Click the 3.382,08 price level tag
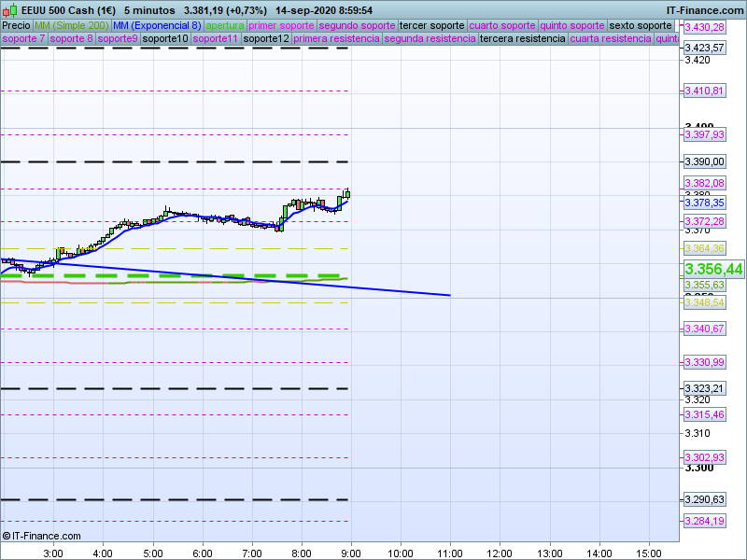Viewport: 747px width, 560px height. [704, 183]
